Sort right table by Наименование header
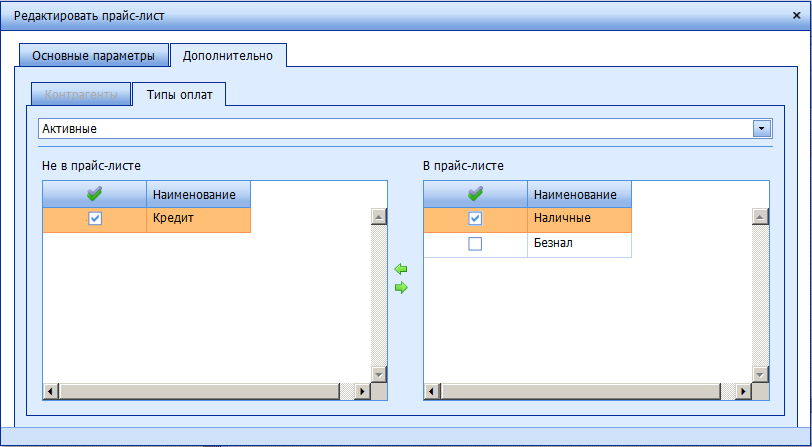812x447 pixels. tap(578, 194)
